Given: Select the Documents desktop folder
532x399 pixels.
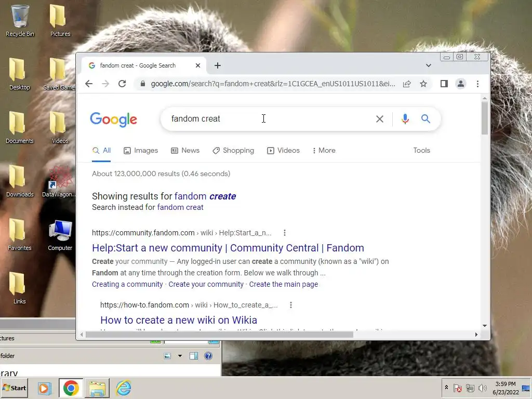Looking at the screenshot, I should 19,128.
